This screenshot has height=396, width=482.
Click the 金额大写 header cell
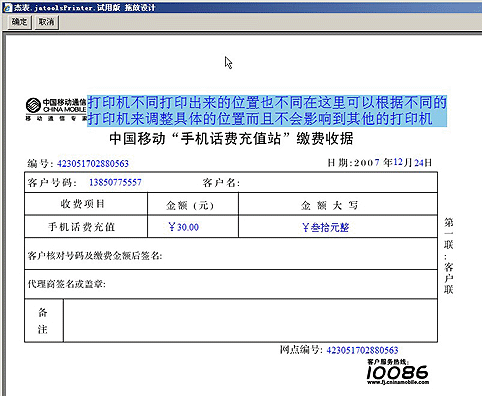click(338, 204)
